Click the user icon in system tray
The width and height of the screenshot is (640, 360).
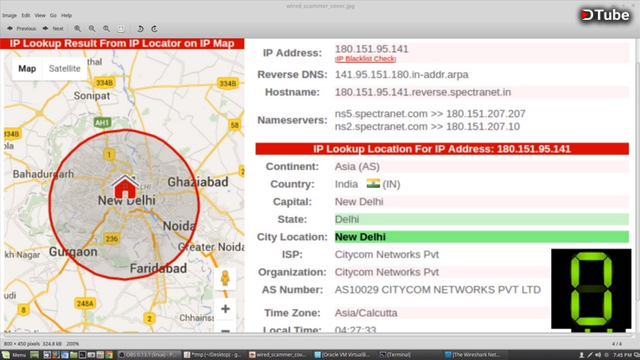pos(582,355)
